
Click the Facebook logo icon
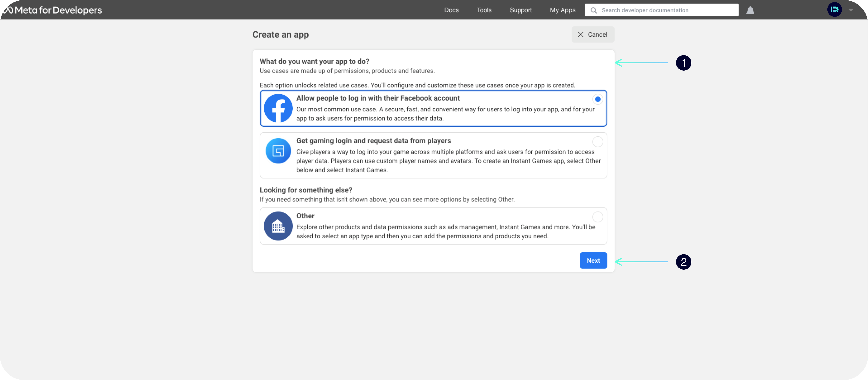278,108
